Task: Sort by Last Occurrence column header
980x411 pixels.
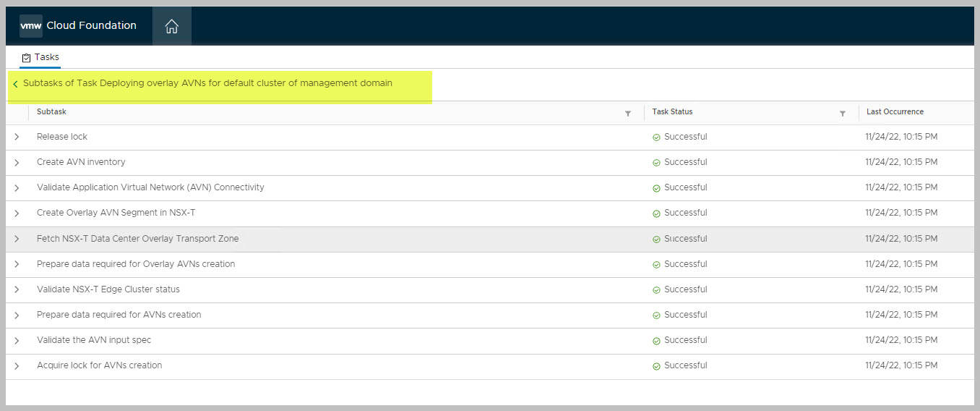Action: (x=895, y=112)
